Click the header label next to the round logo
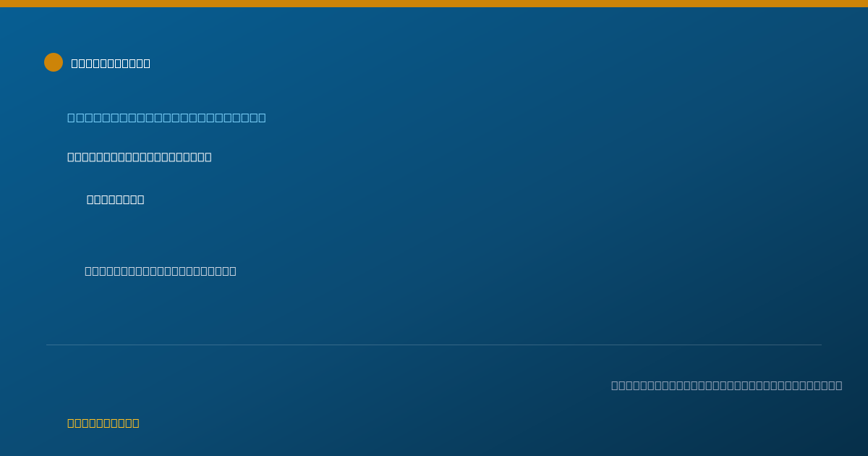This screenshot has height=456, width=868. coord(111,63)
